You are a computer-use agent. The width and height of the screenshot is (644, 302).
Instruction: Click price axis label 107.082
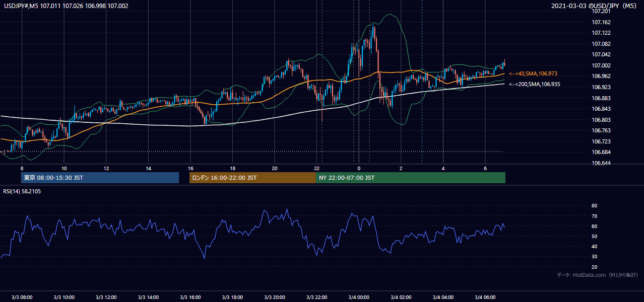click(x=601, y=44)
